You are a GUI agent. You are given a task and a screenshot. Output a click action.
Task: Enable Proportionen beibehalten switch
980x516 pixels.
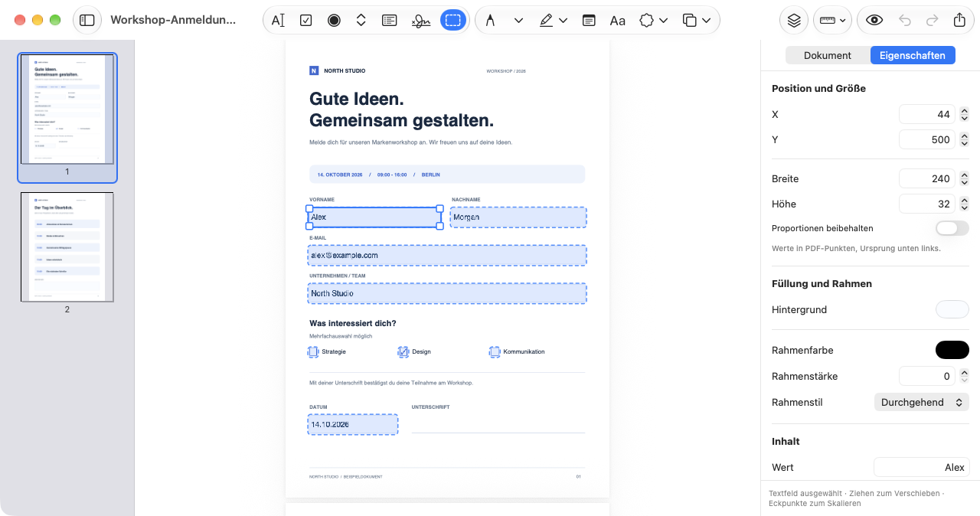click(952, 228)
